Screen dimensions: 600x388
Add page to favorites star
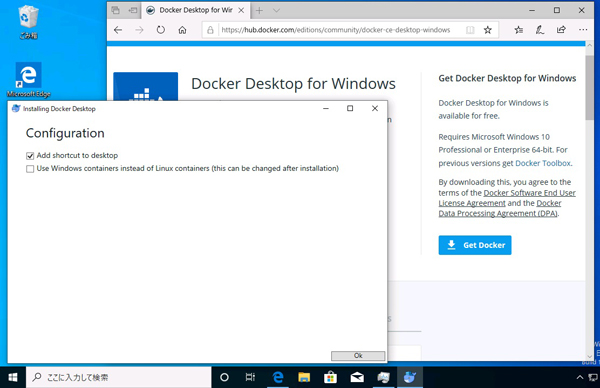click(x=488, y=30)
